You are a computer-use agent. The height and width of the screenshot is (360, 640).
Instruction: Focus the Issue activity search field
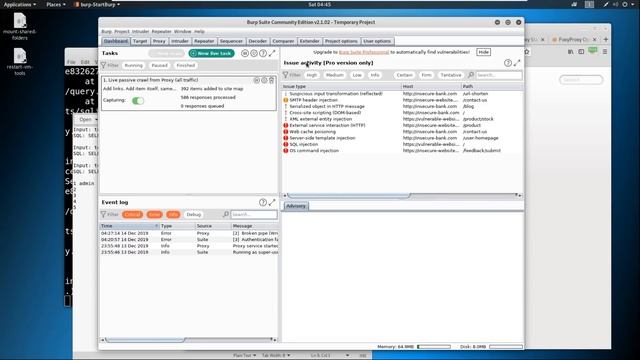tap(499, 75)
